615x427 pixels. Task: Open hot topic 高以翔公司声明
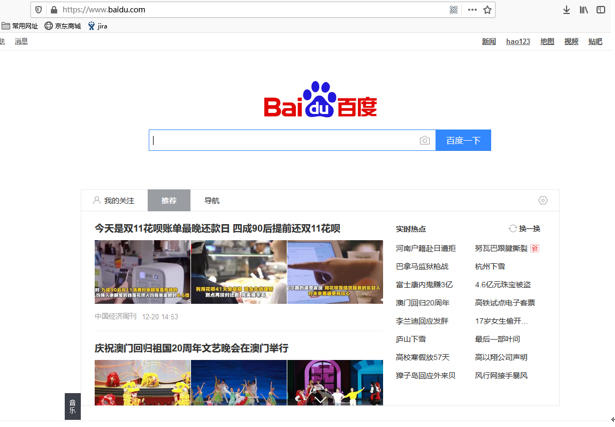click(501, 357)
